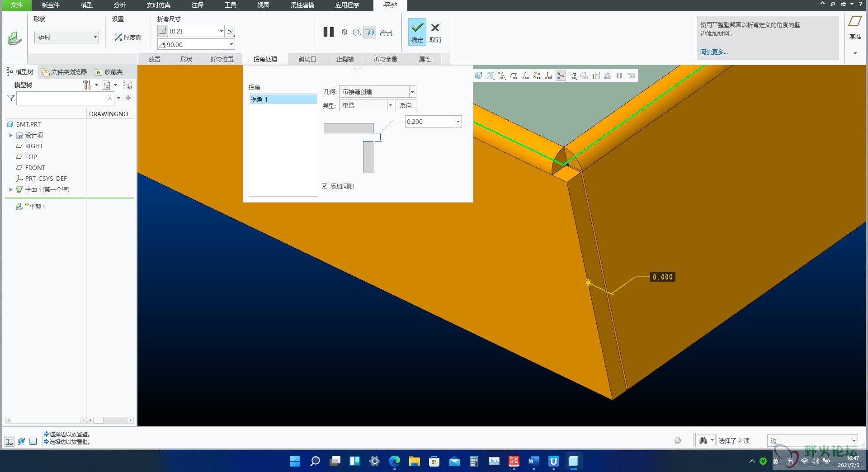Open the 几何 geometry dropdown 带接缝创建

[412, 92]
